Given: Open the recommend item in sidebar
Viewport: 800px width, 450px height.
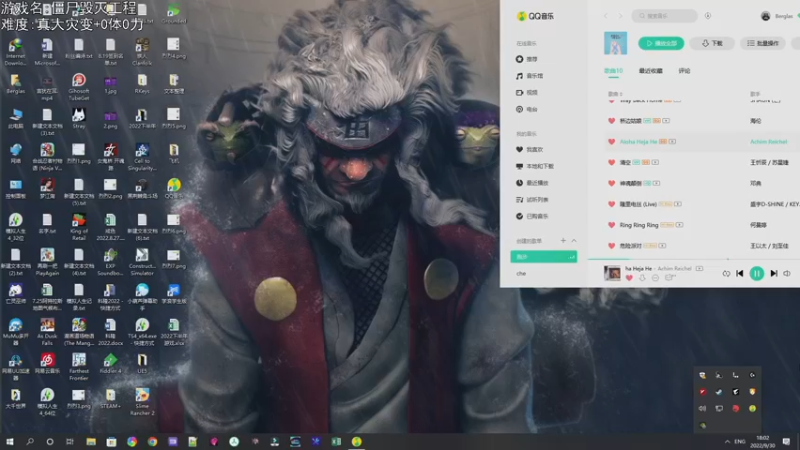Looking at the screenshot, I should pos(527,59).
